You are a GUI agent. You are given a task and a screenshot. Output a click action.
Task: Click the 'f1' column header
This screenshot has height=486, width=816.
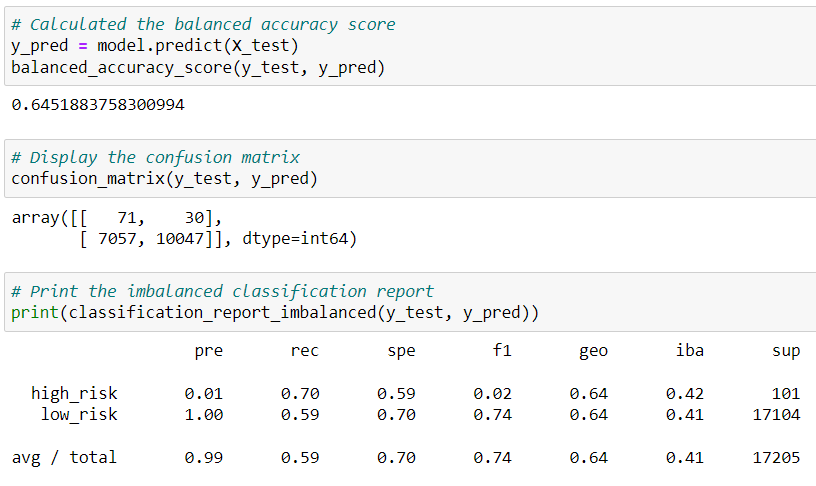click(502, 350)
